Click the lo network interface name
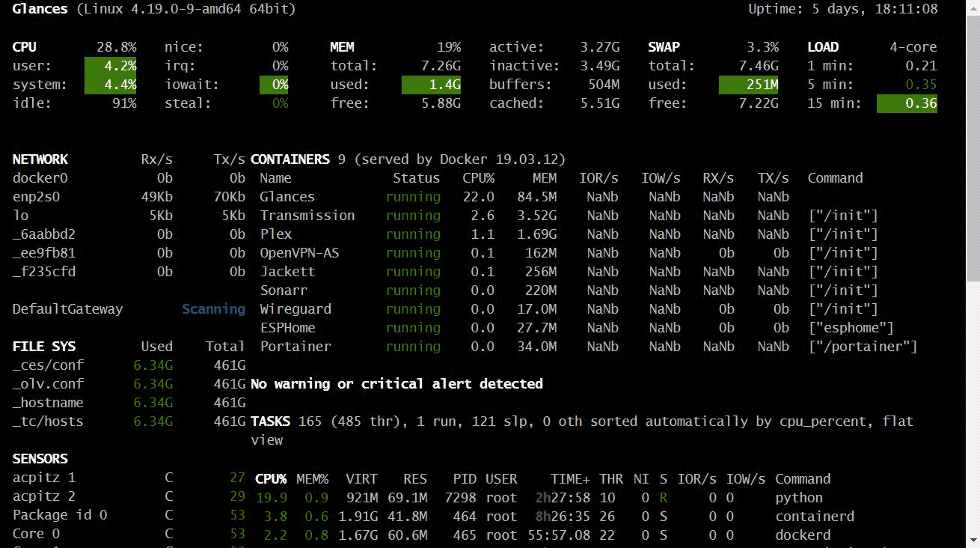Image resolution: width=980 pixels, height=548 pixels. (x=20, y=216)
